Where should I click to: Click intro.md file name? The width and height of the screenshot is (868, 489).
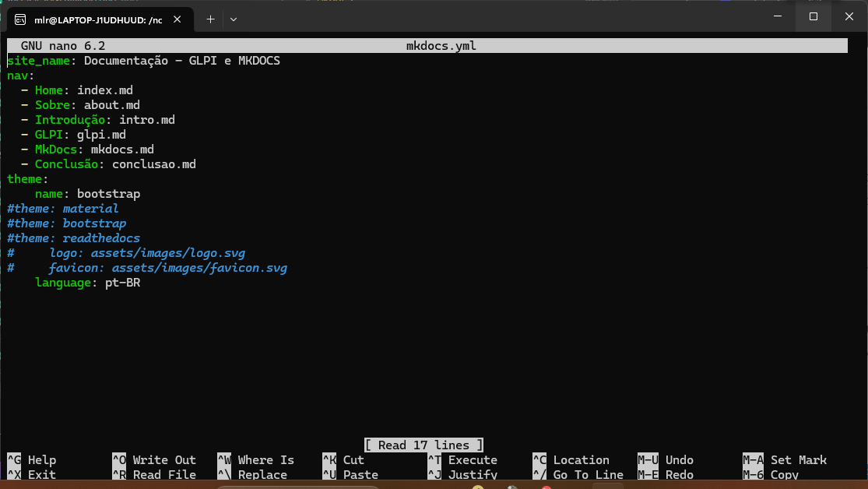point(147,120)
